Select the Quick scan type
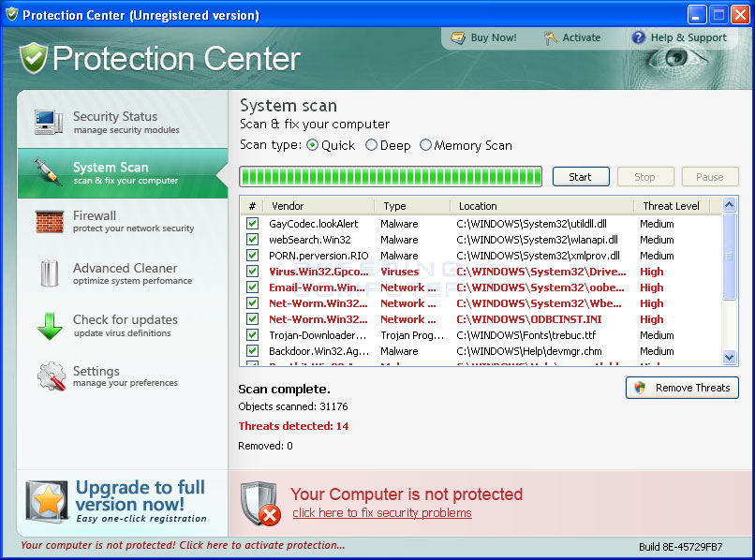Viewport: 755px width, 560px height. (x=312, y=145)
